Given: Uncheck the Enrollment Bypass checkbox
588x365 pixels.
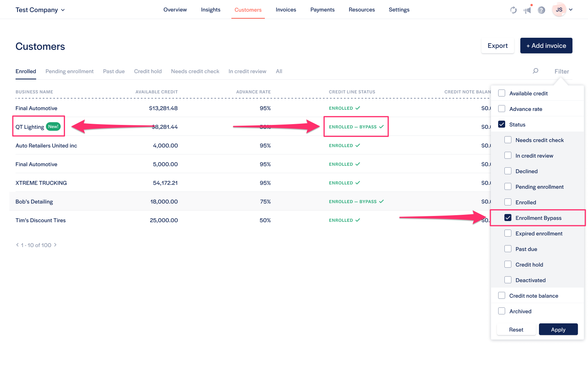Looking at the screenshot, I should tap(508, 218).
